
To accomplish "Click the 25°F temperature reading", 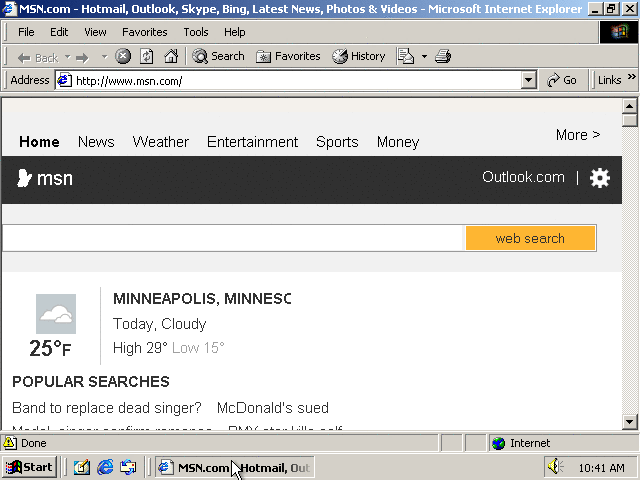I will point(50,349).
